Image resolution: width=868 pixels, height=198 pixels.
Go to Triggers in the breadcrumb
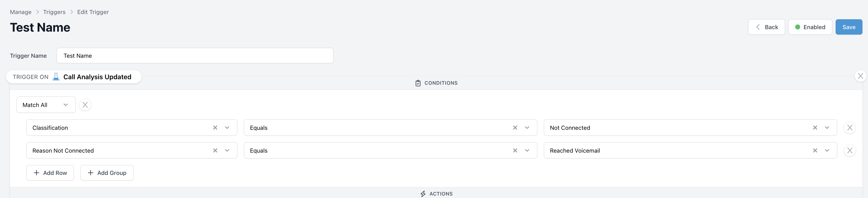[x=54, y=12]
